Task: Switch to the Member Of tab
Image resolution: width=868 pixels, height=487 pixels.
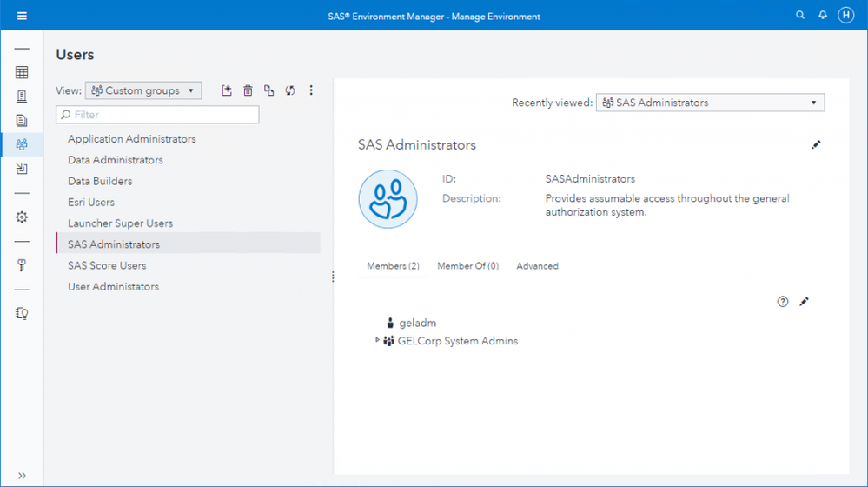Action: [467, 266]
